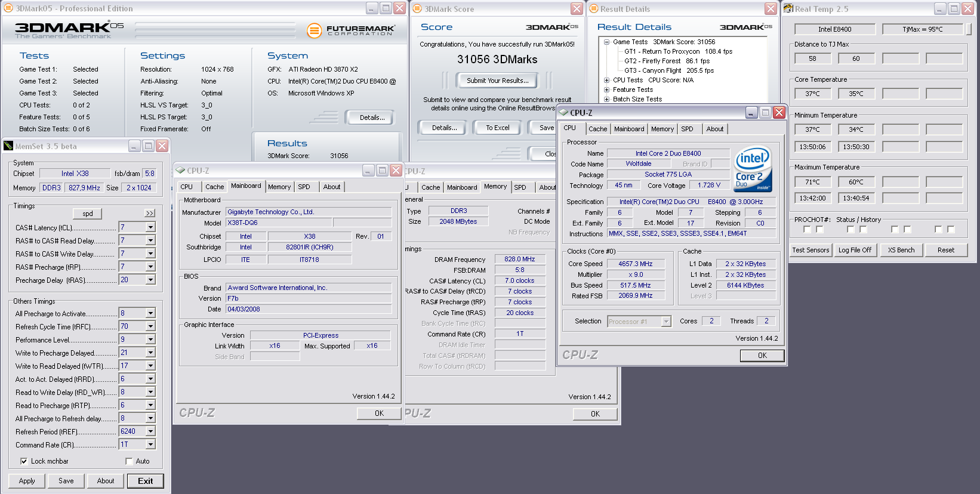
Task: Open the Precharge Delay (tRAS) dropdown
Action: (150, 280)
